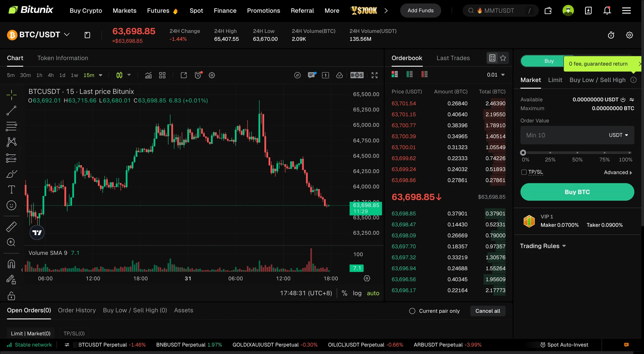The width and height of the screenshot is (644, 354).
Task: Open the Order History tab
Action: 77,310
